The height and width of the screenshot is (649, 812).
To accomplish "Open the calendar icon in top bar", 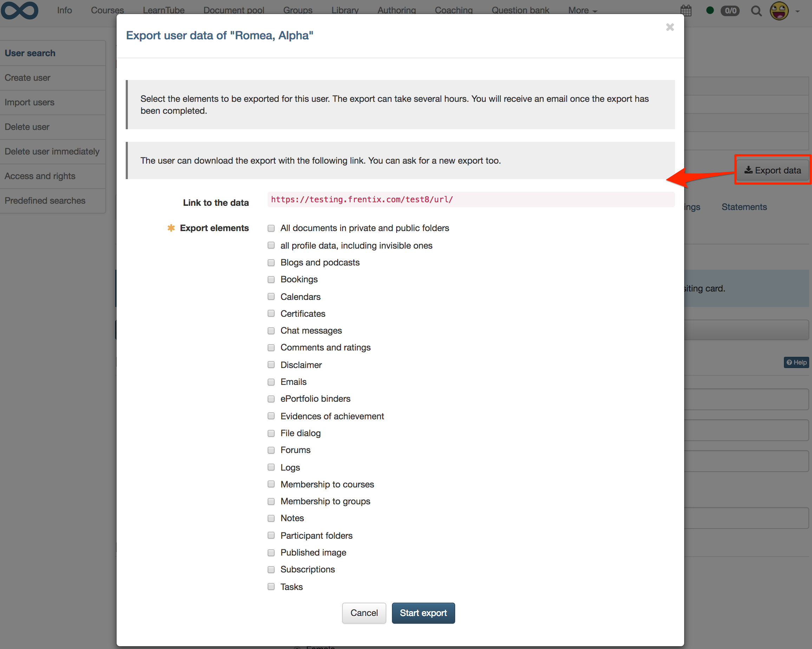I will [x=686, y=11].
